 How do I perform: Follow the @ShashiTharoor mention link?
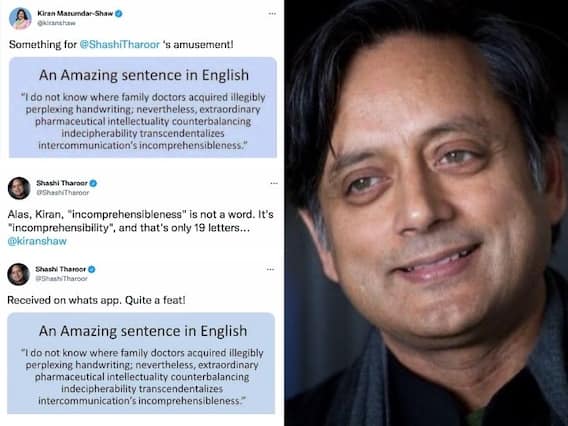coord(120,45)
